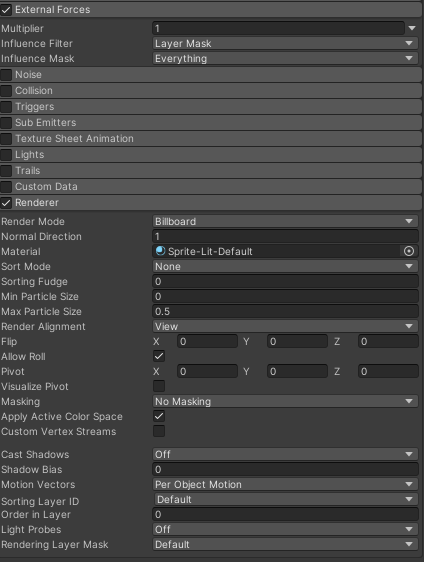
Task: Click the Multiplier value field
Action: pyautogui.click(x=278, y=28)
